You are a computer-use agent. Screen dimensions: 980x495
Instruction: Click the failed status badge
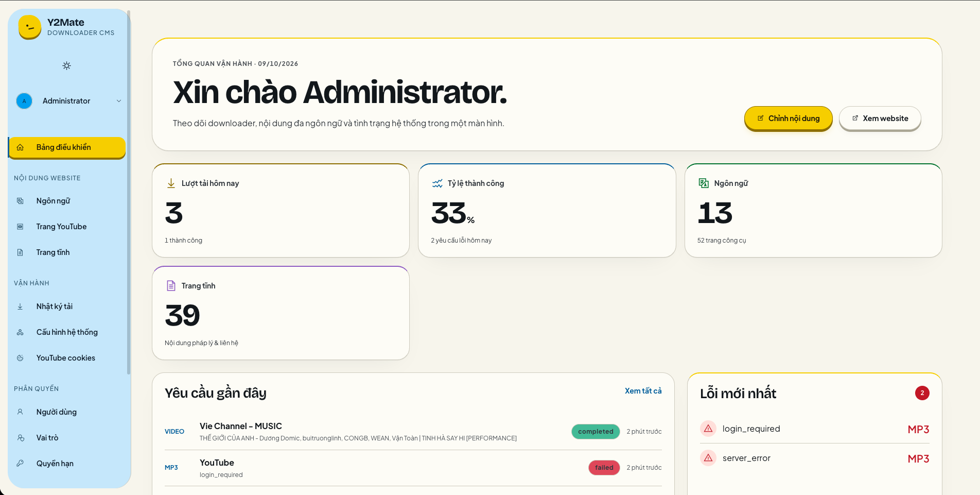click(x=604, y=468)
